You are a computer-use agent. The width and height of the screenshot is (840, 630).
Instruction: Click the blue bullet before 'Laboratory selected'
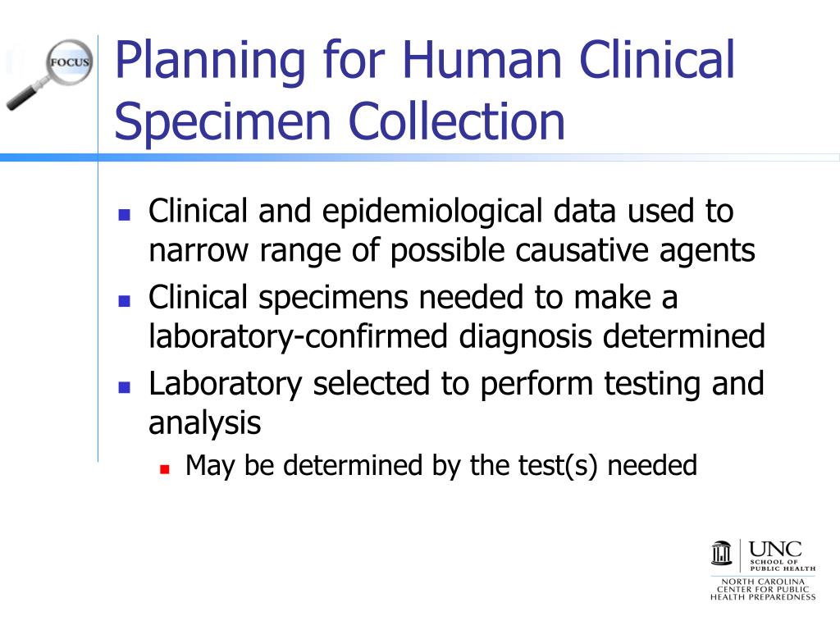coord(125,387)
